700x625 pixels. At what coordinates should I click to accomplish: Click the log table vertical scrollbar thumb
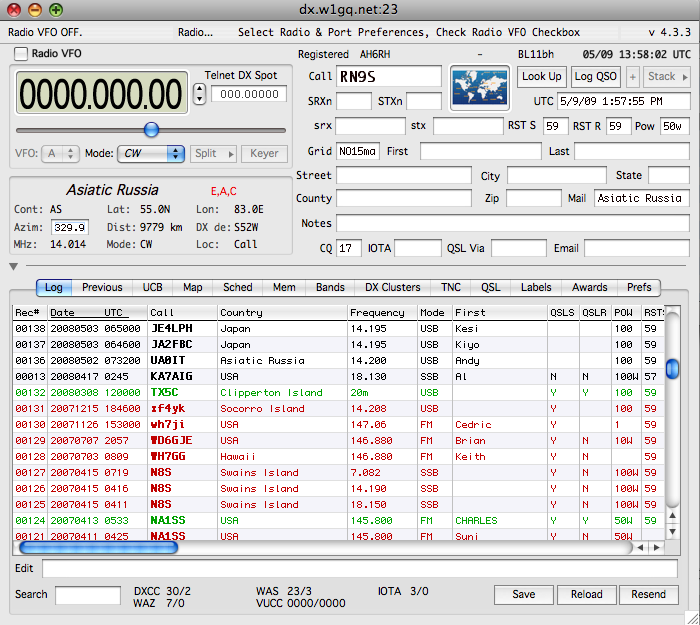coord(672,369)
